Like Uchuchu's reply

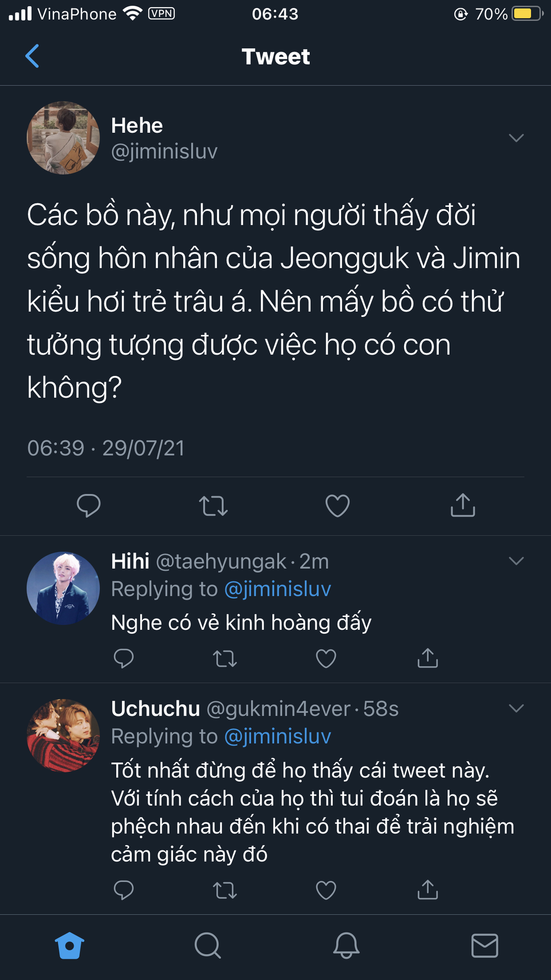[x=326, y=890]
